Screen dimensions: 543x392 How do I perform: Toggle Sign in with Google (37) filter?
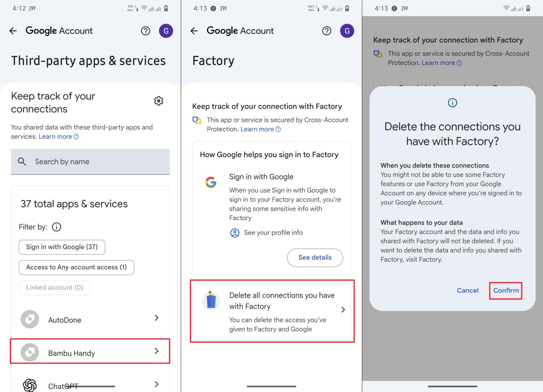coord(62,247)
